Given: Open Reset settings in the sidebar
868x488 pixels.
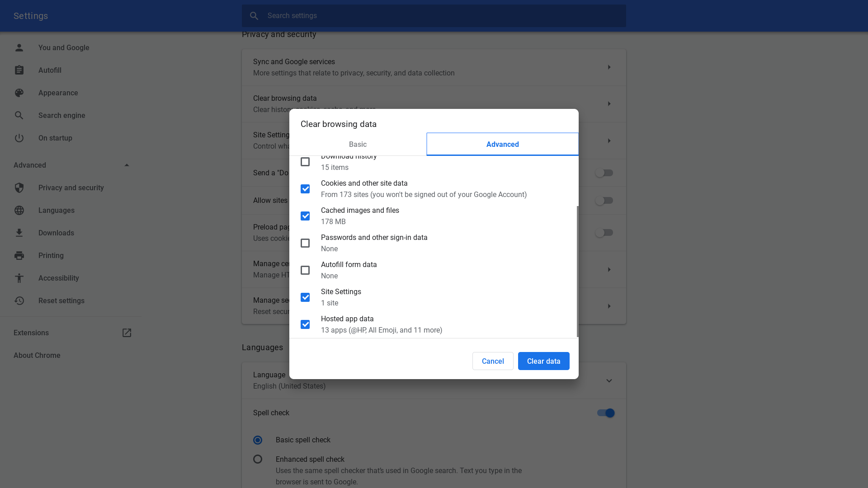Looking at the screenshot, I should coord(61,300).
